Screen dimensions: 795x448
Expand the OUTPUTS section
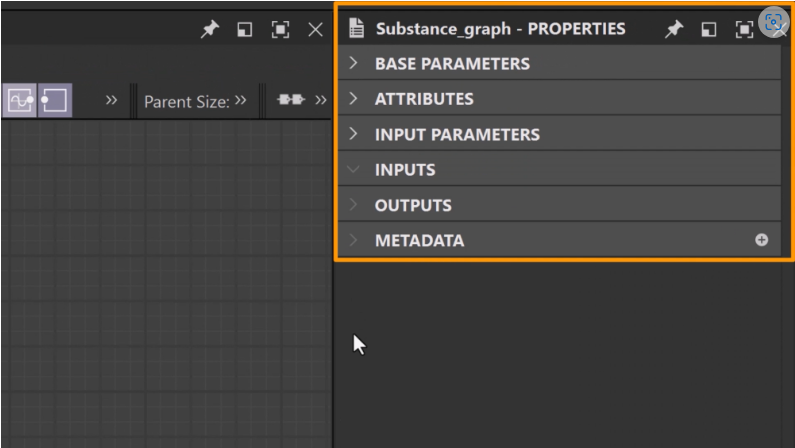pyautogui.click(x=353, y=205)
